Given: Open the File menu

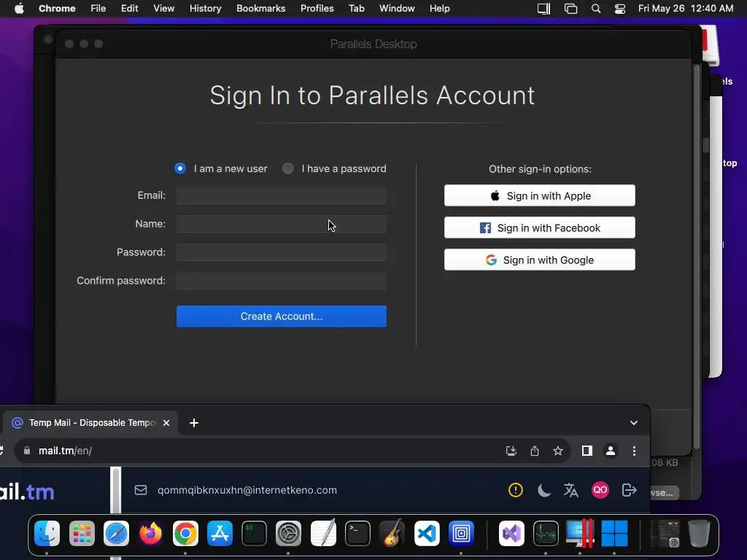Looking at the screenshot, I should (x=98, y=9).
